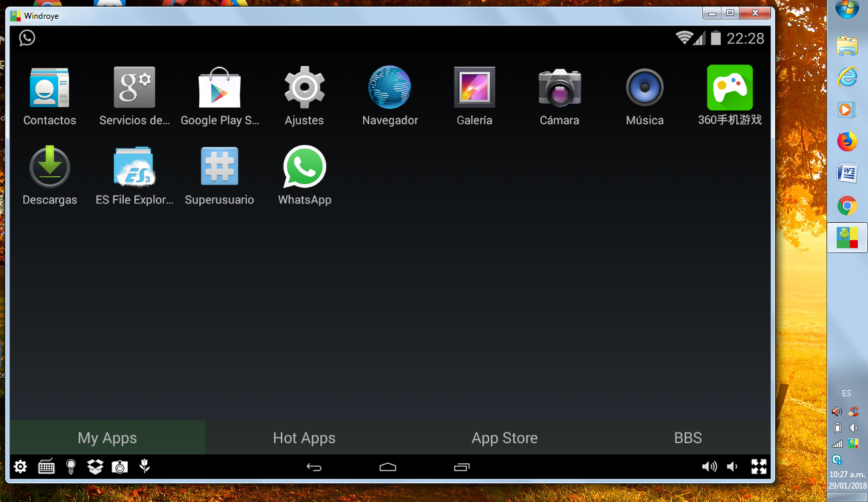Click the shake flower icon

[x=144, y=467]
